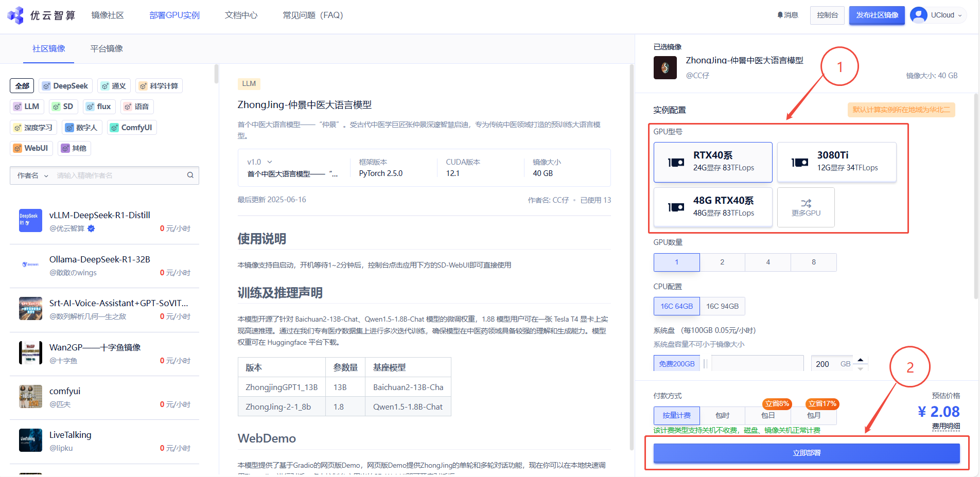Click the ComfyUI tag icon
The width and height of the screenshot is (980, 477).
pyautogui.click(x=114, y=128)
